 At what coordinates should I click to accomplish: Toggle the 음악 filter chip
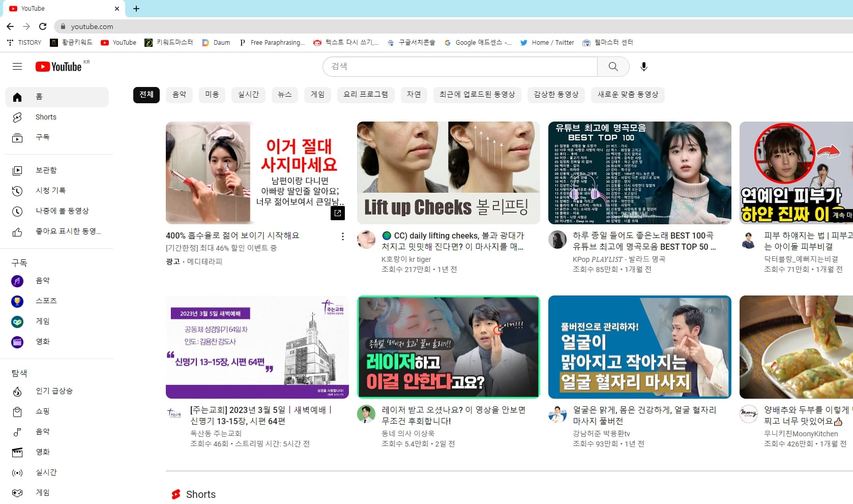point(179,95)
